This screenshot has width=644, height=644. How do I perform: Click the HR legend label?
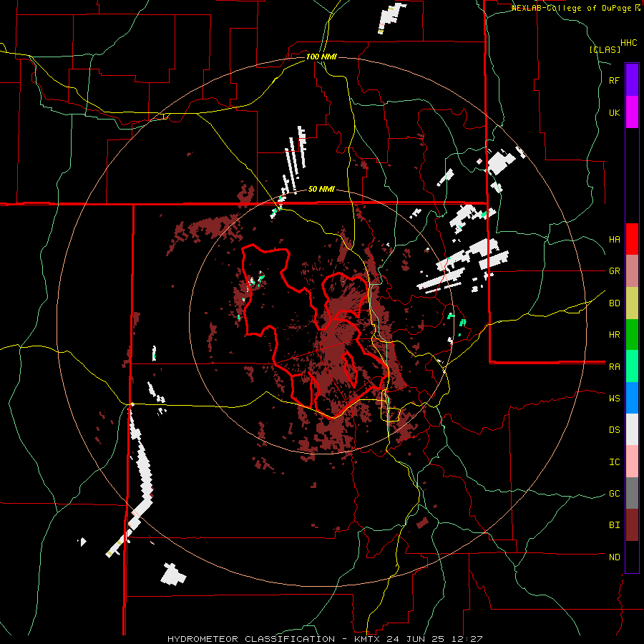point(615,335)
